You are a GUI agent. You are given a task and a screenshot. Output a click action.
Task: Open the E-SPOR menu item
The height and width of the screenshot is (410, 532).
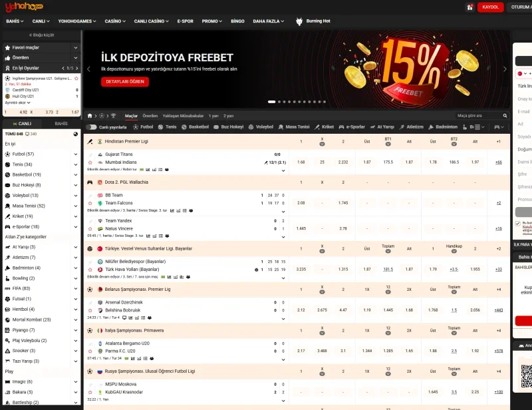pos(186,21)
